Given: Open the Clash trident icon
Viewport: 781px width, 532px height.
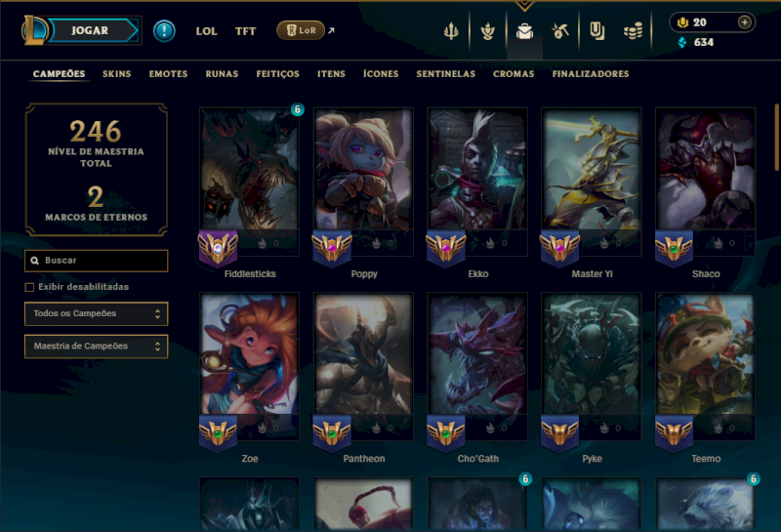Looking at the screenshot, I should (451, 31).
